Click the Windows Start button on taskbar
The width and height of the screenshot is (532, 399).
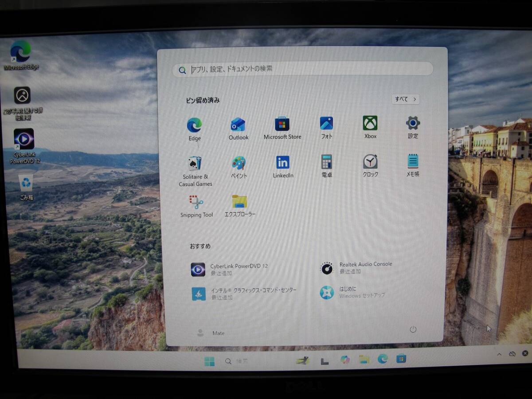[x=209, y=361]
